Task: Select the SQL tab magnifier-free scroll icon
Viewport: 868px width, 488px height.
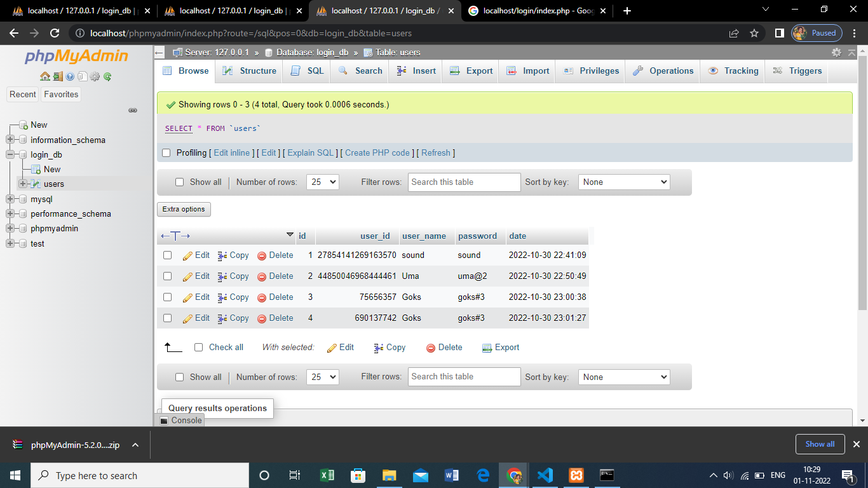Action: pyautogui.click(x=306, y=71)
